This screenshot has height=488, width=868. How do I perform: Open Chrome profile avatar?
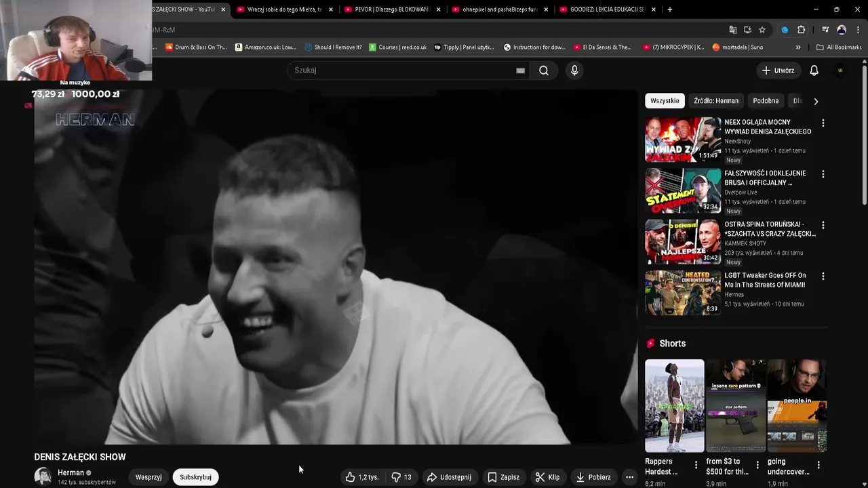(842, 30)
